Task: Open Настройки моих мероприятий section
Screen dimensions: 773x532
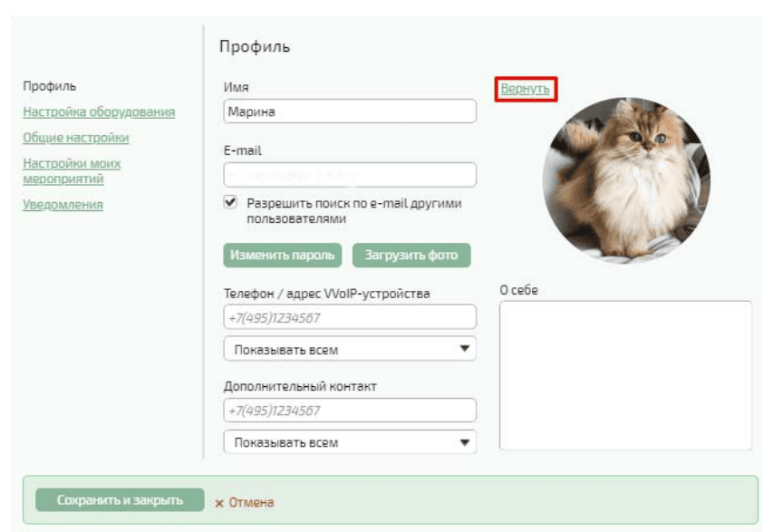Action: [72, 171]
